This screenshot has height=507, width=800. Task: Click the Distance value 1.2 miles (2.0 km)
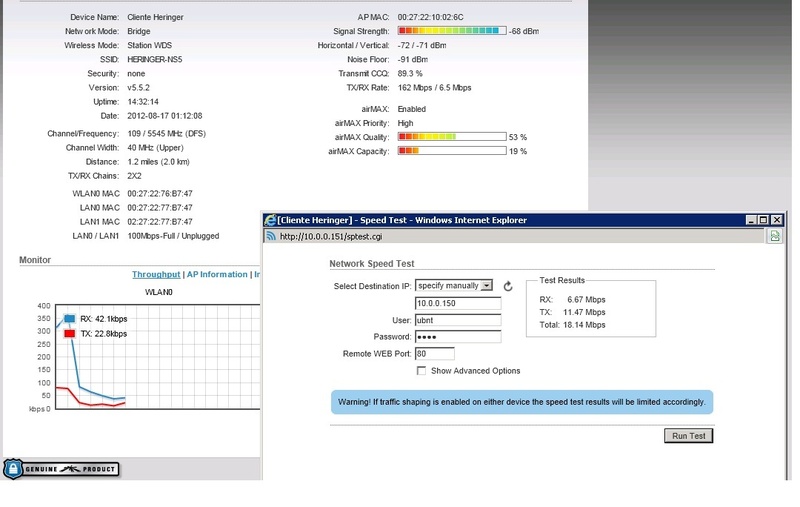point(158,162)
